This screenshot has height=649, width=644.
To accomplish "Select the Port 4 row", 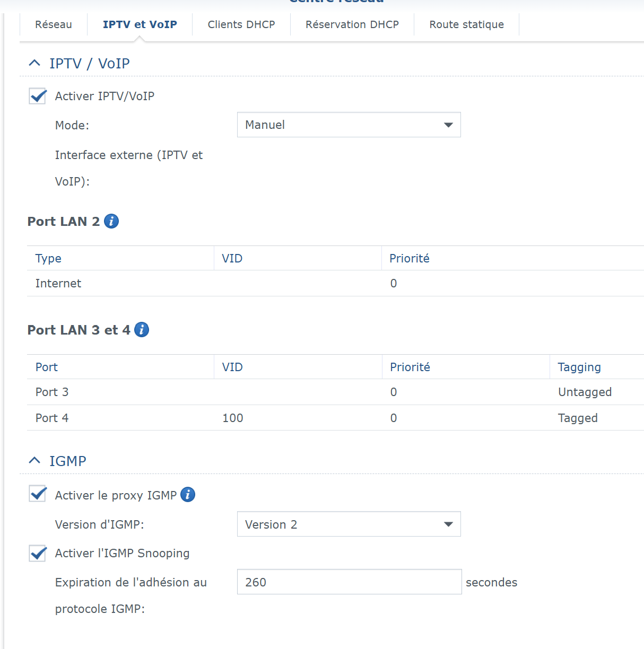I will (x=318, y=418).
